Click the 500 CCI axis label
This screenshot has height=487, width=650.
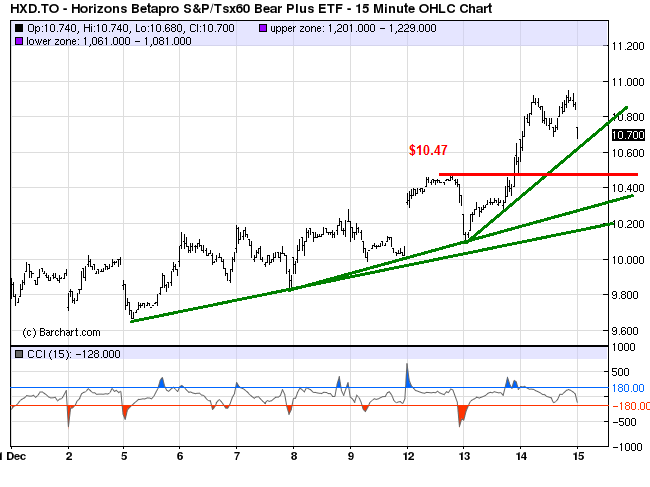621,372
